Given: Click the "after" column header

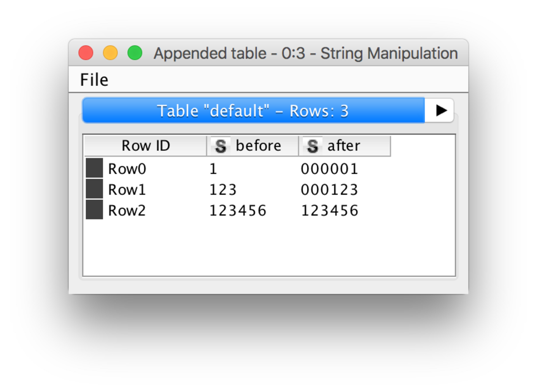Looking at the screenshot, I should tap(344, 146).
